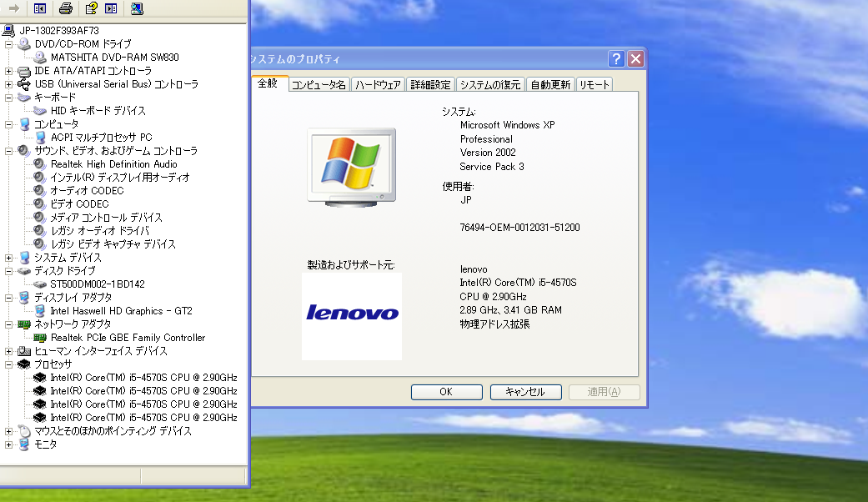Open the コンピュータ名 tab

click(319, 85)
